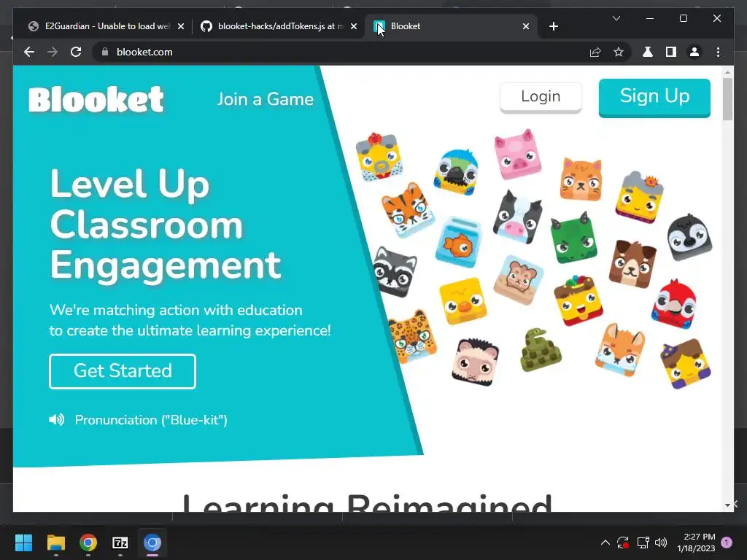Viewport: 747px width, 560px height.
Task: Click the raccoon blook
Action: tap(395, 272)
